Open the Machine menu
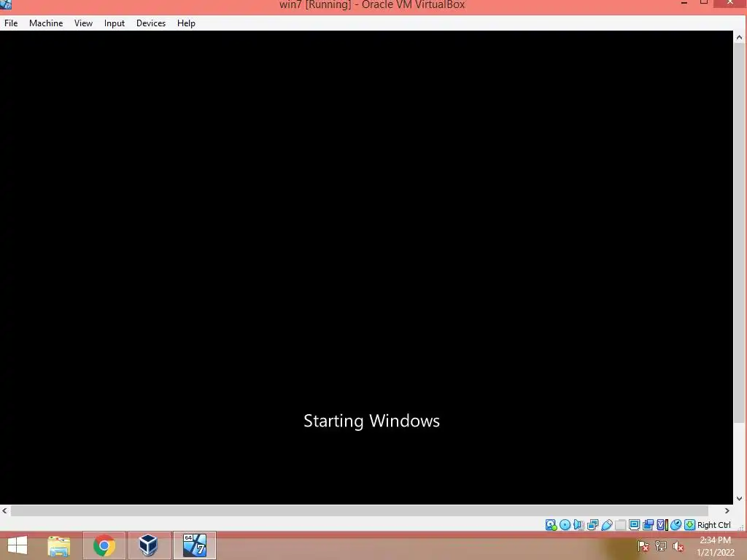 pyautogui.click(x=46, y=23)
